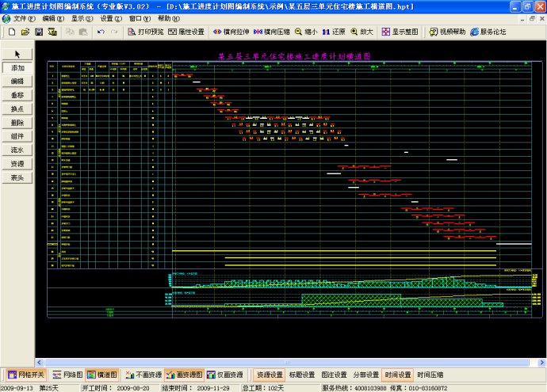Click horizontal scrollbar right arrow
547x392 pixels.
541,363
